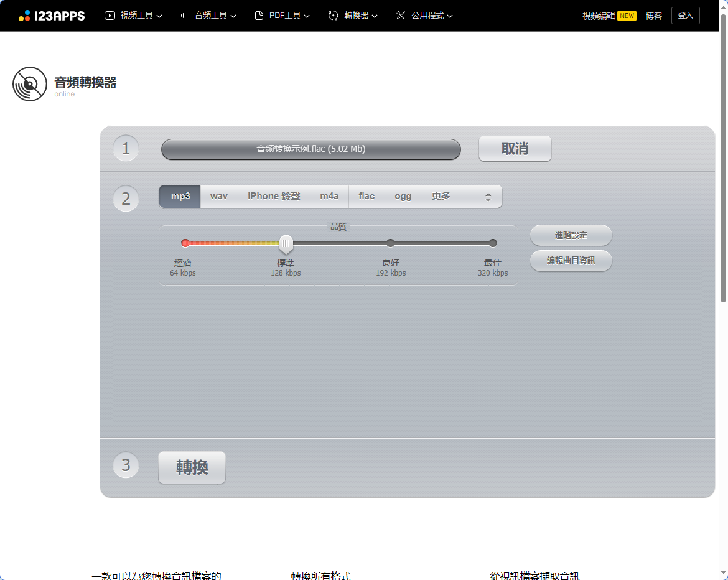The width and height of the screenshot is (728, 580).
Task: Select the video tools icon in the navbar
Action: [x=110, y=16]
